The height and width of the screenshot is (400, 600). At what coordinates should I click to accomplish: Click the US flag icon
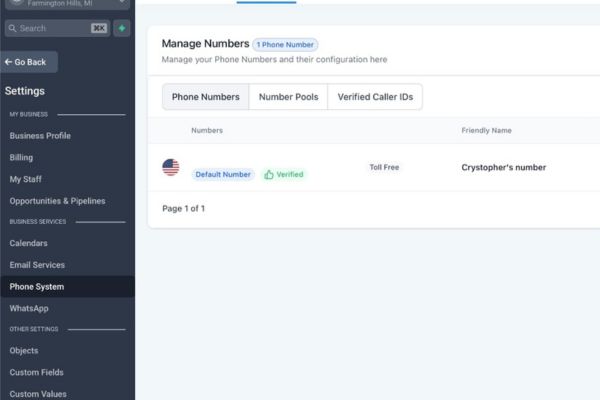pyautogui.click(x=171, y=167)
